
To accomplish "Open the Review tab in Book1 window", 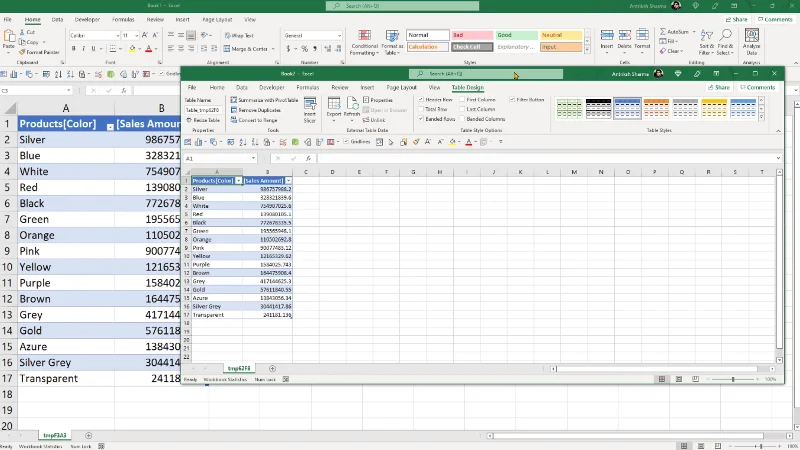I will (155, 19).
